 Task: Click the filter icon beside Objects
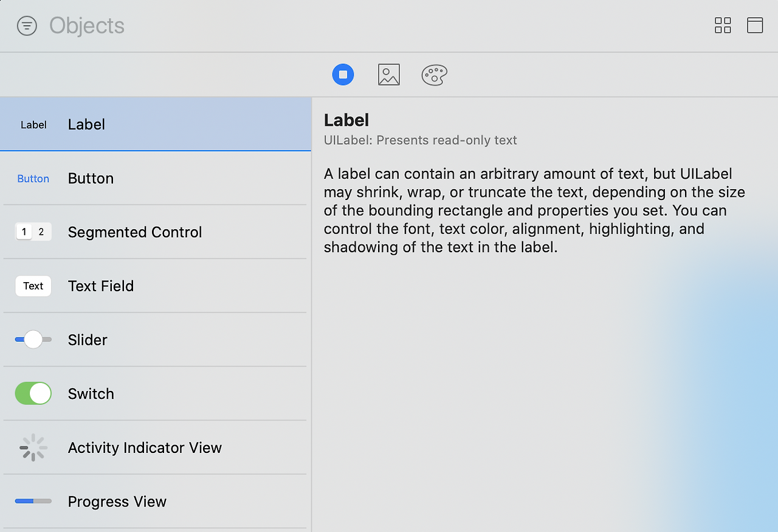coord(27,26)
